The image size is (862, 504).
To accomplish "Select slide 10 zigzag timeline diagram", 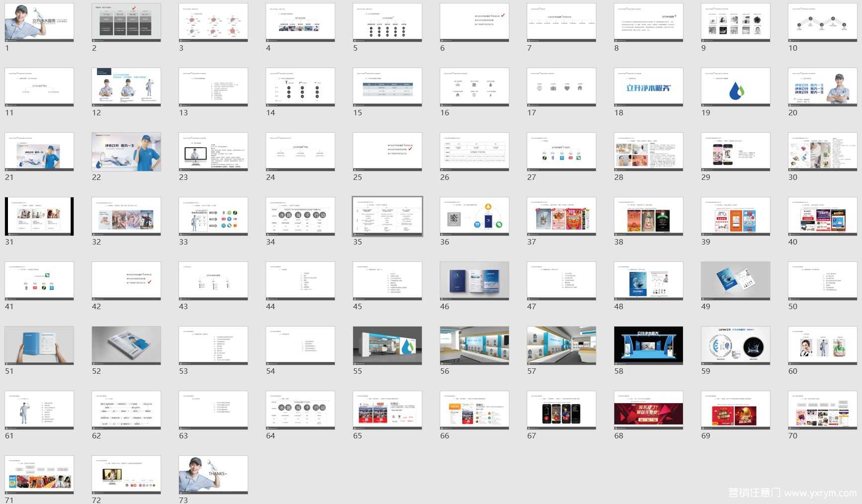I will coord(822,22).
